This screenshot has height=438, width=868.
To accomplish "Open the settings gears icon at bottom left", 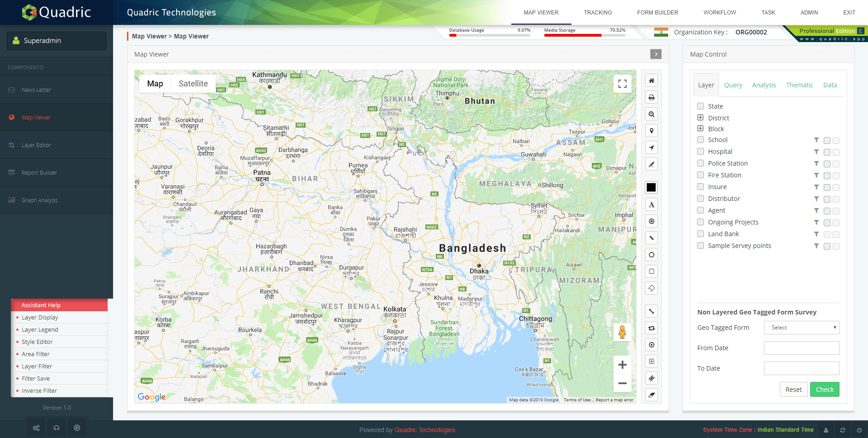I will click(x=36, y=428).
